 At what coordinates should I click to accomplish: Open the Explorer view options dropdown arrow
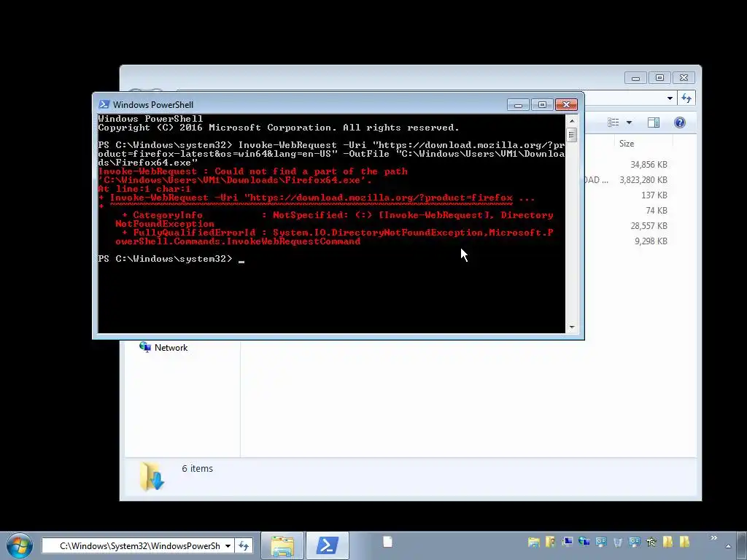pos(629,122)
